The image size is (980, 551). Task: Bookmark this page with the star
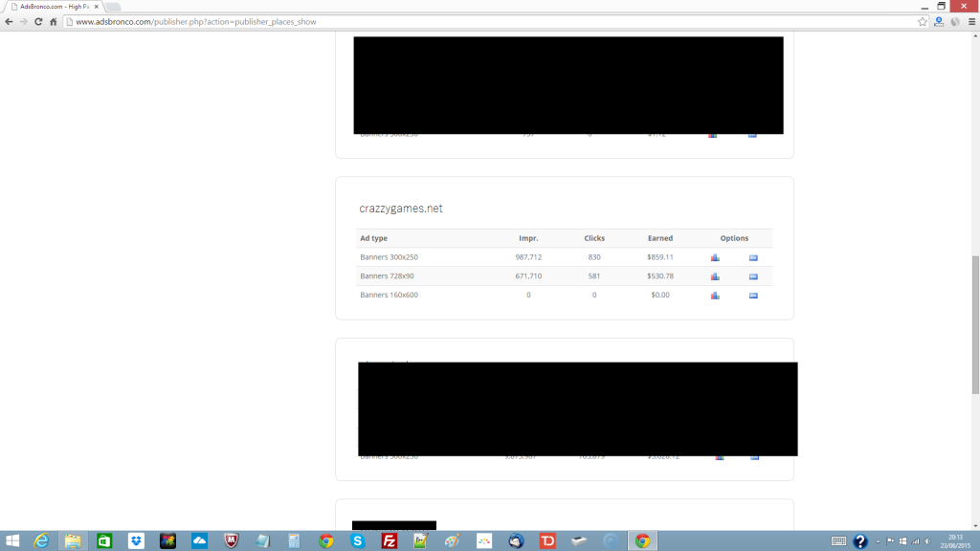tap(923, 21)
